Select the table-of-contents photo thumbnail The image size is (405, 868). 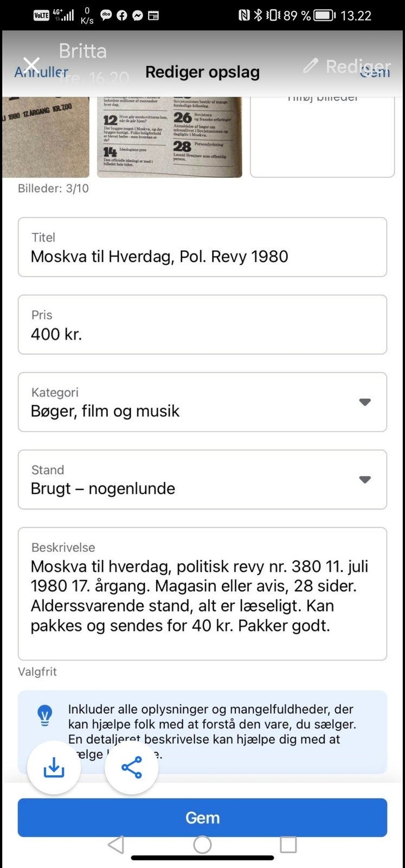pos(169,137)
